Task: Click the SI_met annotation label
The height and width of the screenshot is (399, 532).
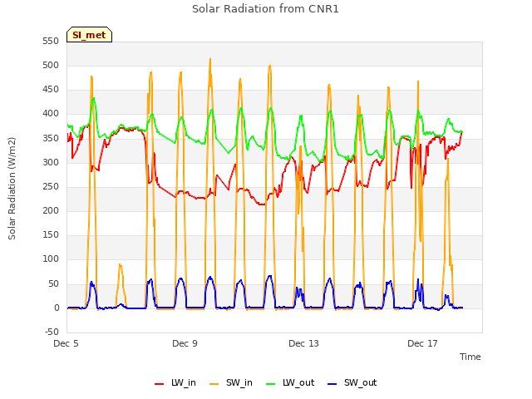Action: click(x=89, y=35)
